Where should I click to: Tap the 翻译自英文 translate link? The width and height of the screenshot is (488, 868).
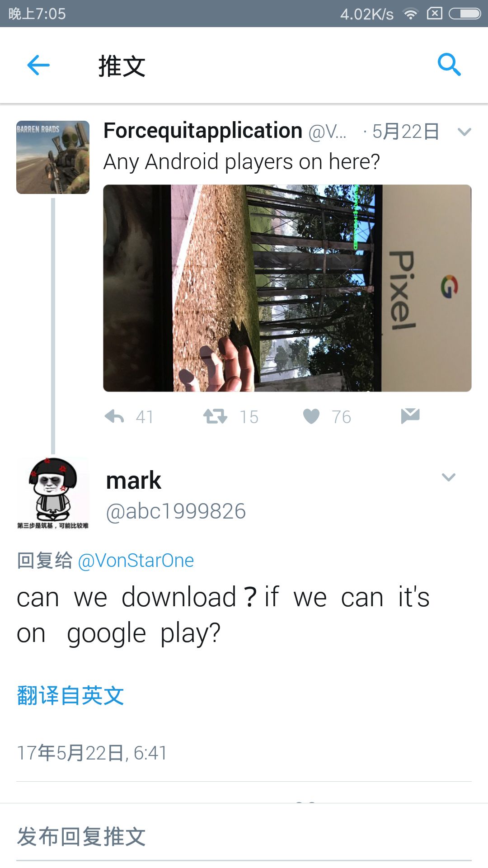(x=70, y=695)
